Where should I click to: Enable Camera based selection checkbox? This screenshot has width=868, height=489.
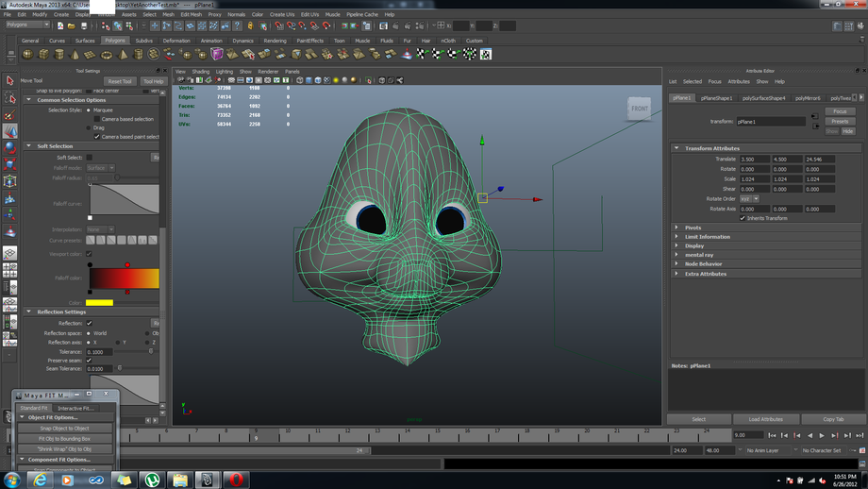click(97, 119)
